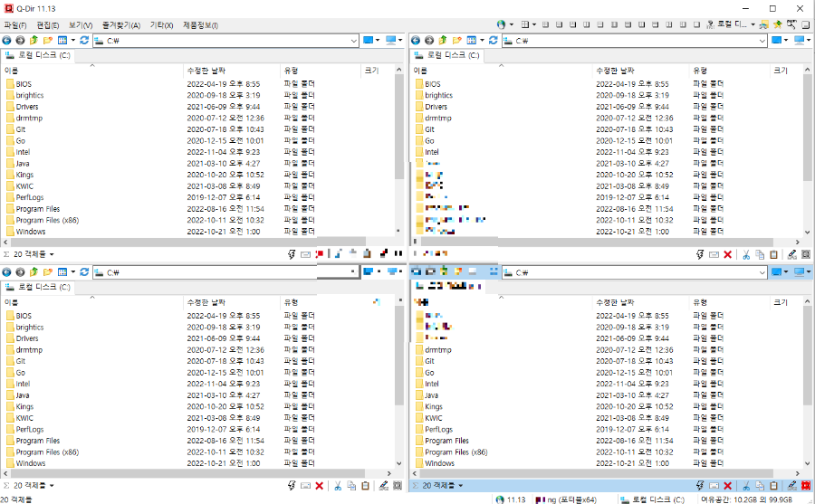This screenshot has width=815, height=504.
Task: Select the Windows folder in top-left pane
Action: pos(30,232)
